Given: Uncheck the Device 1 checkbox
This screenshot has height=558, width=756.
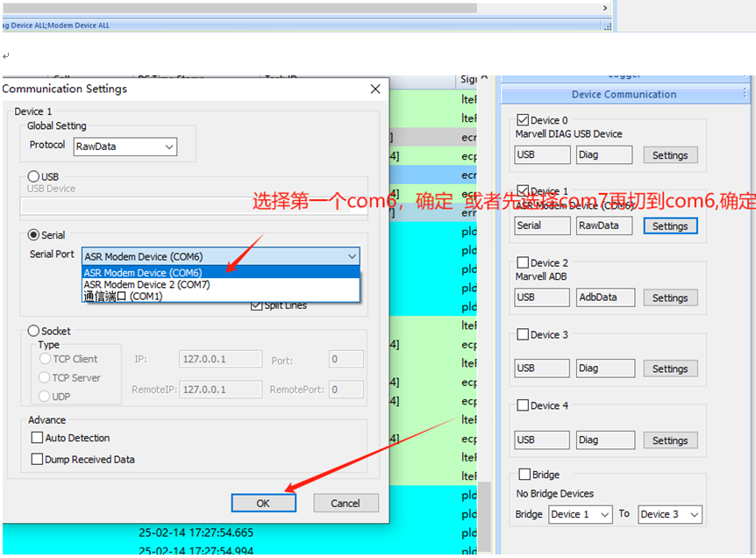Looking at the screenshot, I should (522, 190).
